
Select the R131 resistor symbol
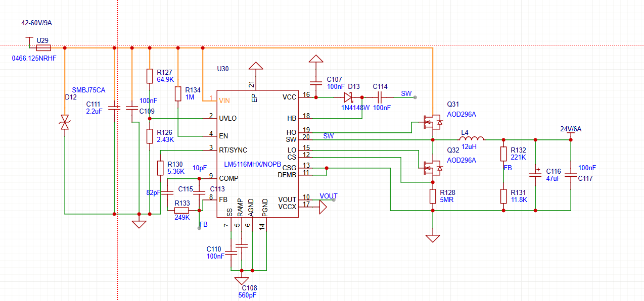(503, 196)
